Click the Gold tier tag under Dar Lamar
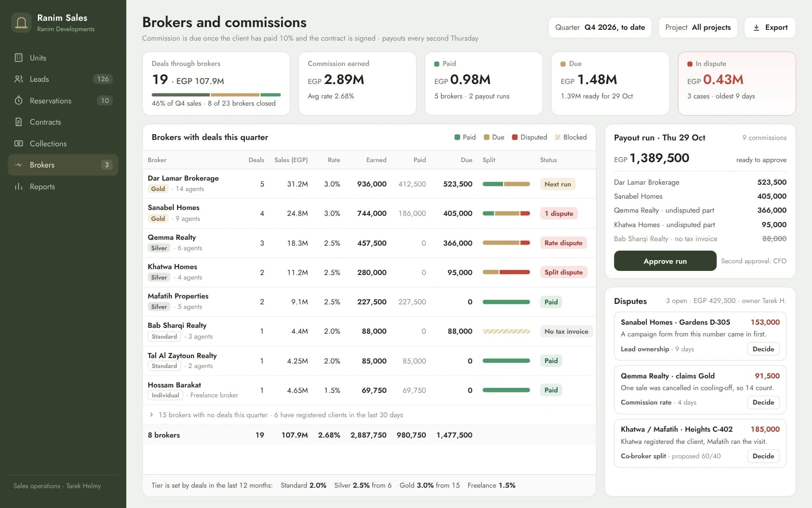This screenshot has width=812, height=508. pyautogui.click(x=158, y=189)
